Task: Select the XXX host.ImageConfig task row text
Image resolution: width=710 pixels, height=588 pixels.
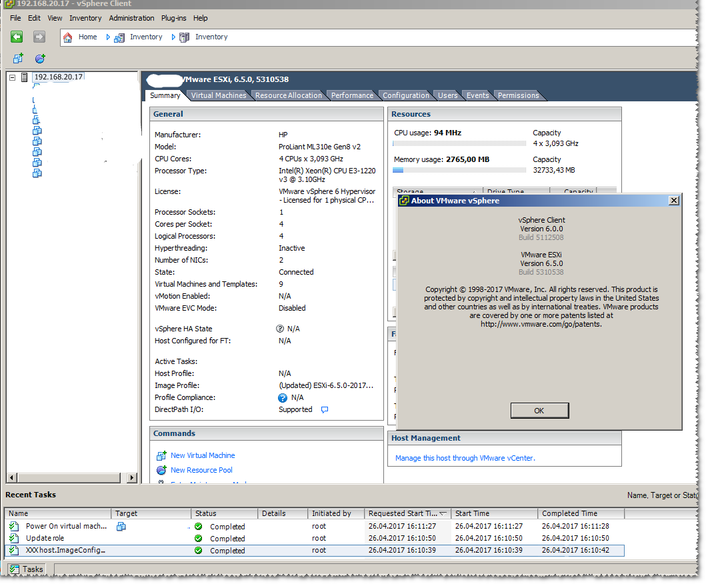Action: [65, 551]
